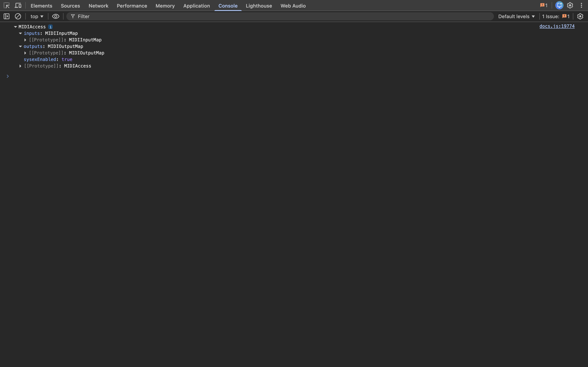588x367 pixels.
Task: Open the docs.js:19774 source link
Action: 557,26
